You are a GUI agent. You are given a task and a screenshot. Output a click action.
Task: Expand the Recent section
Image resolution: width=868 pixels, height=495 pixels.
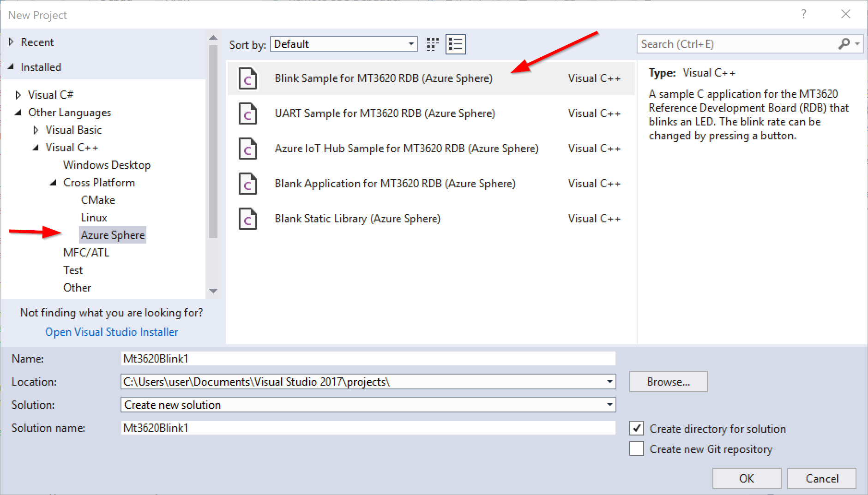tap(11, 42)
